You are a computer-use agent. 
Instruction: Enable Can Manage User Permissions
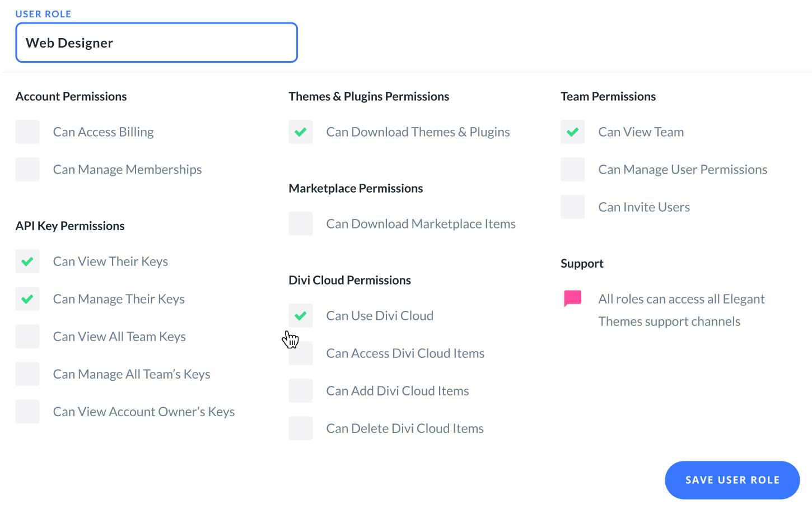(x=573, y=170)
